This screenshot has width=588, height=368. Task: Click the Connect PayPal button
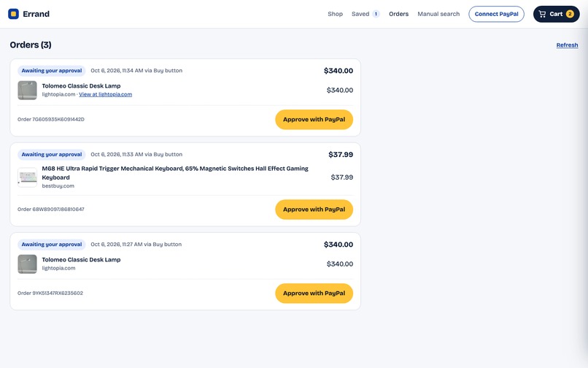click(496, 14)
